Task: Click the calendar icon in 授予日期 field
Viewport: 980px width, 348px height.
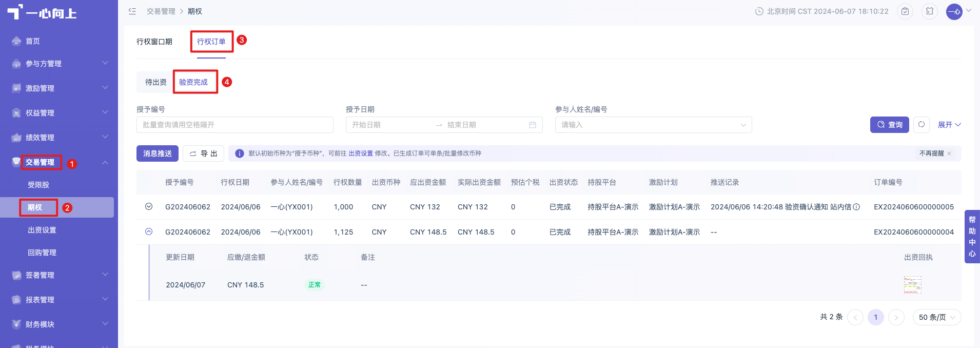Action: [533, 125]
